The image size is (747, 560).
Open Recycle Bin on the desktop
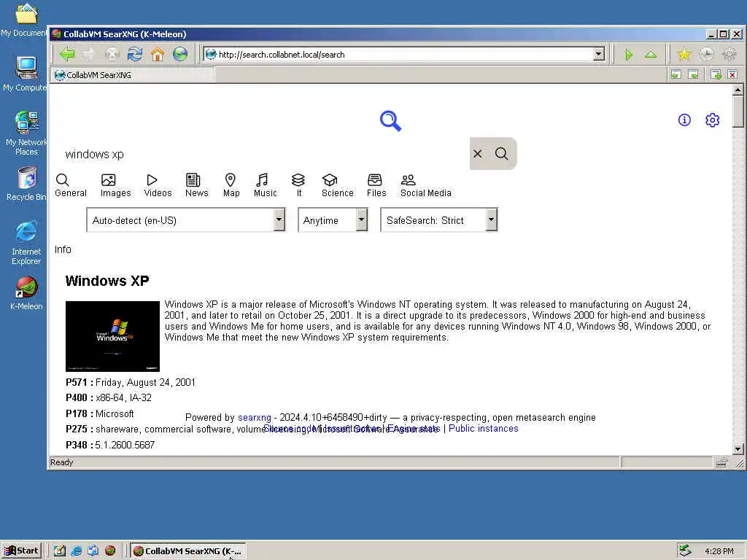pos(26,183)
